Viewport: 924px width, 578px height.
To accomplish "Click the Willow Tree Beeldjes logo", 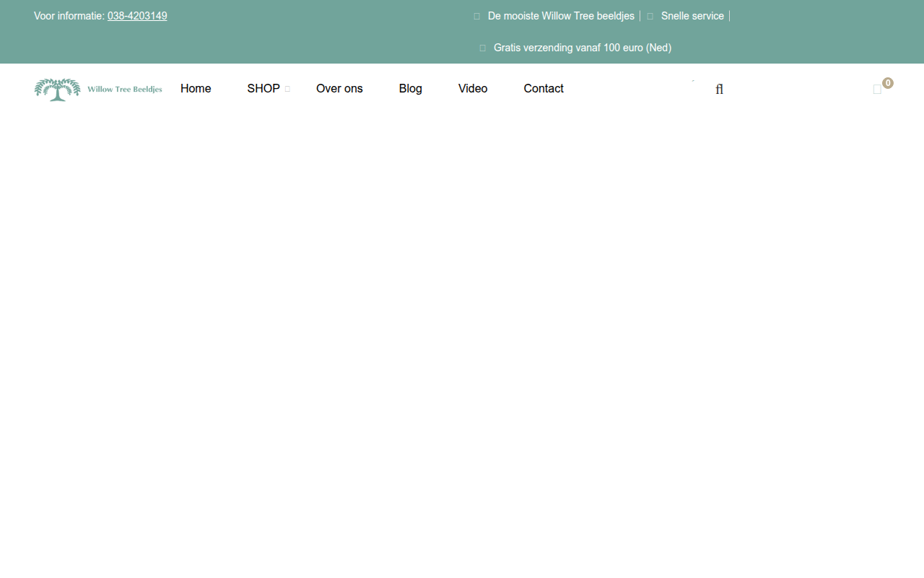I will pos(98,90).
